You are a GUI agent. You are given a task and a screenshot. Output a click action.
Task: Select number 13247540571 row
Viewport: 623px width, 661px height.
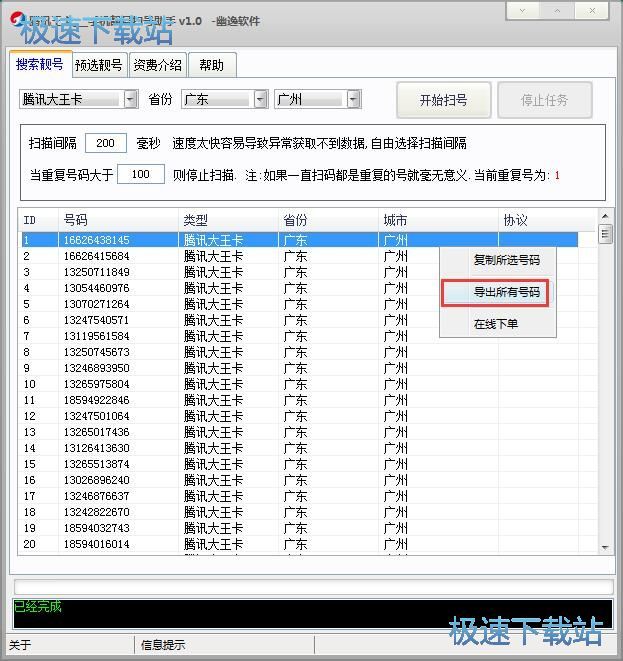(299, 320)
